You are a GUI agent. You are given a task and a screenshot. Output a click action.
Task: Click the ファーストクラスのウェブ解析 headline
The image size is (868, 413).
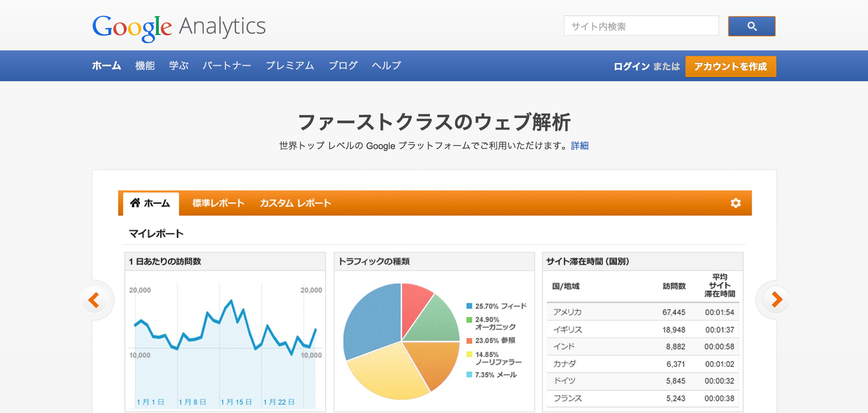[434, 122]
